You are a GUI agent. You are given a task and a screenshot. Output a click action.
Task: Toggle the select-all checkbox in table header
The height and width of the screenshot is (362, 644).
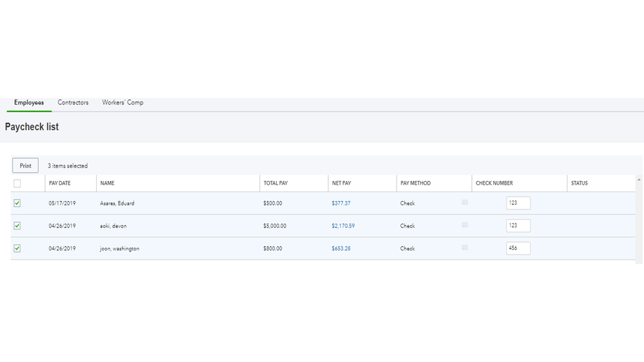point(17,184)
